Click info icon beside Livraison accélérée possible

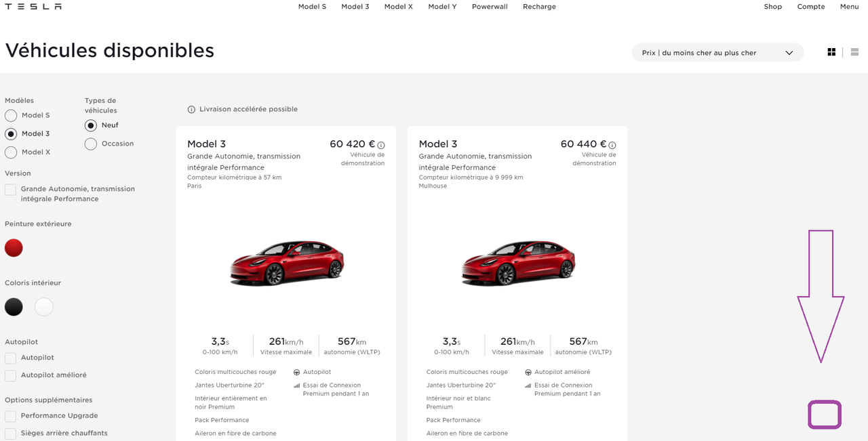point(192,109)
